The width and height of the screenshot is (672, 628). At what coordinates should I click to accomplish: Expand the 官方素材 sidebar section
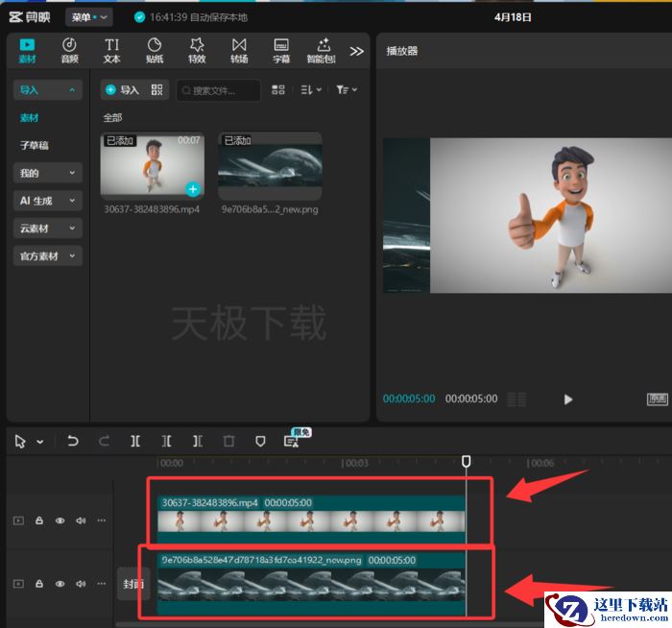48,256
